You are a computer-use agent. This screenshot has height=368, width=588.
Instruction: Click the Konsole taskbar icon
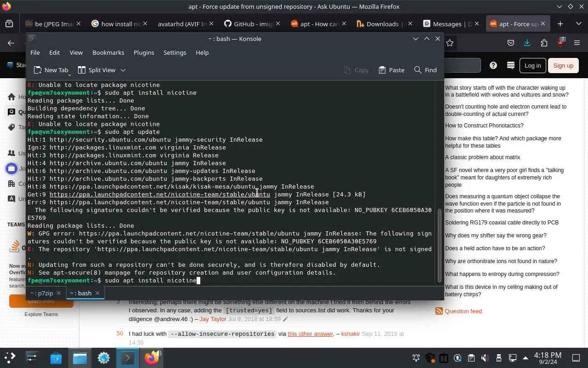click(127, 357)
